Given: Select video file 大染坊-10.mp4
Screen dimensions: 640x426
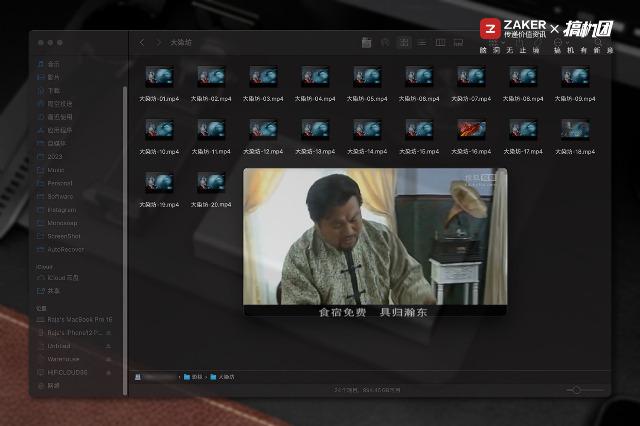Looking at the screenshot, I should click(x=159, y=137).
